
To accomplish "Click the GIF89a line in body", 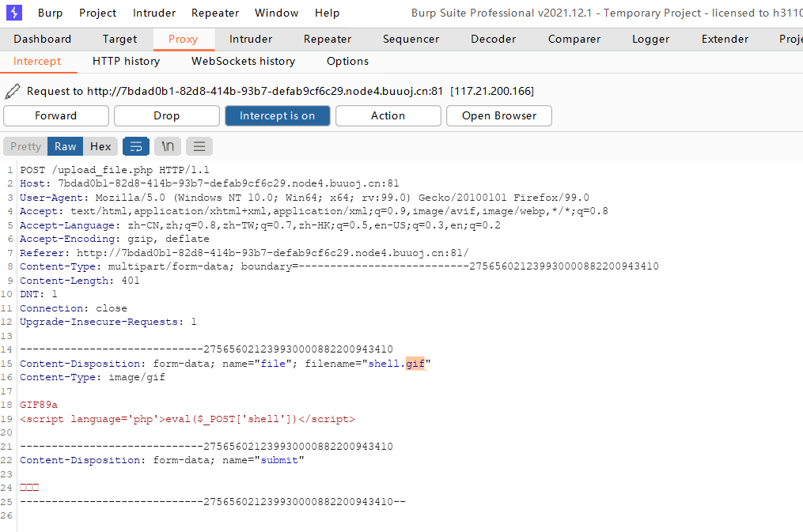I will pyautogui.click(x=39, y=405).
